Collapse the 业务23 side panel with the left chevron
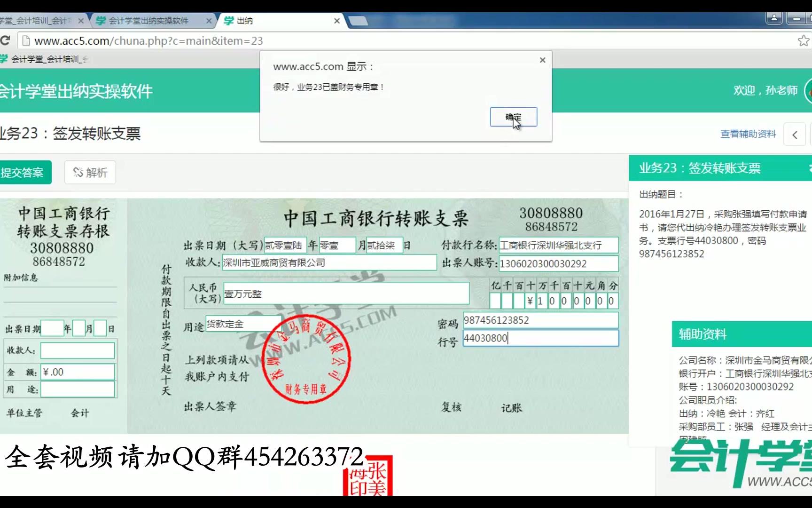The height and width of the screenshot is (508, 812). point(794,135)
